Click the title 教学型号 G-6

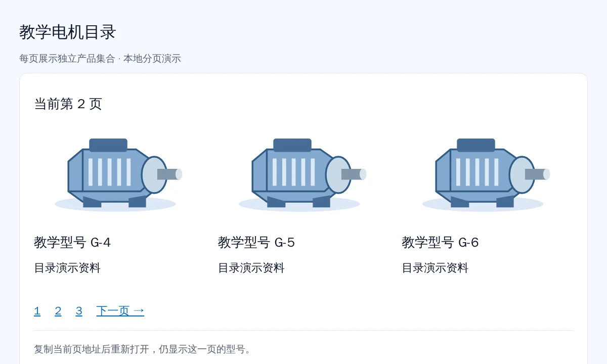[440, 243]
